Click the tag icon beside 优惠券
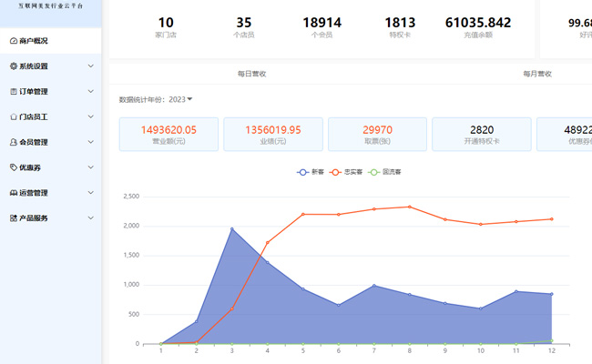Screen dimensions: 592x364 (x=14, y=167)
